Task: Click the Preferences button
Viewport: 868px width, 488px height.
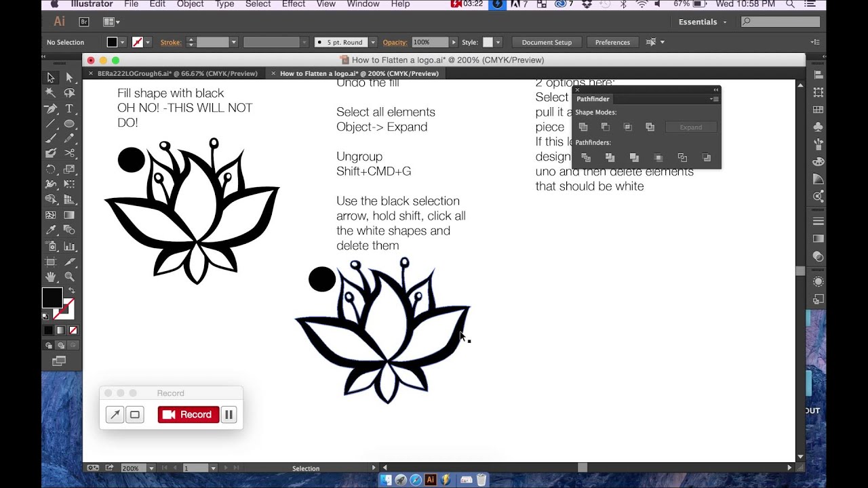Action: click(612, 42)
